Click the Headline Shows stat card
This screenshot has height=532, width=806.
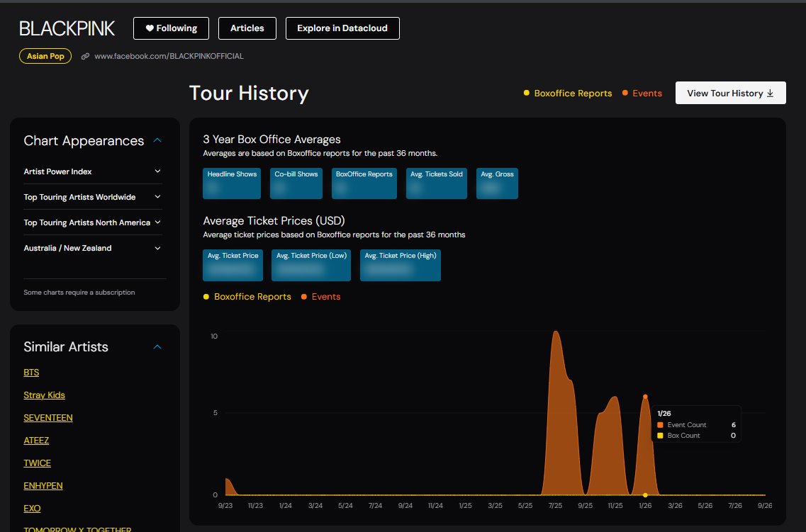tap(232, 183)
